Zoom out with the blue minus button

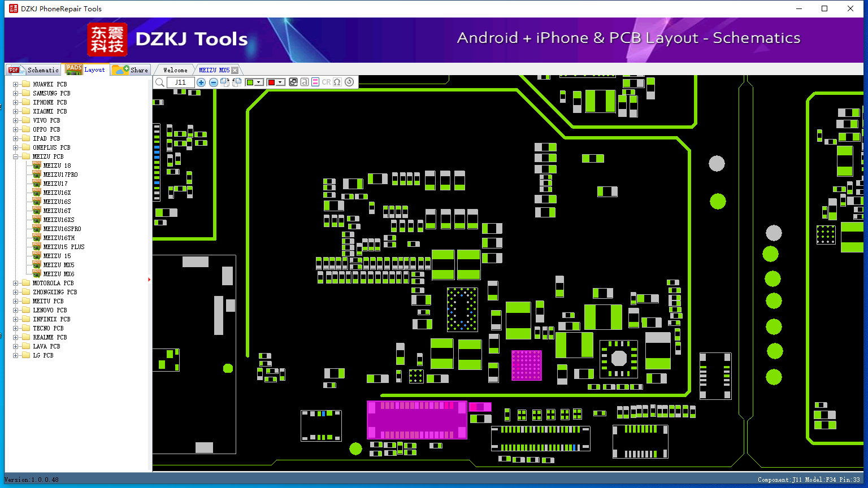[214, 82]
